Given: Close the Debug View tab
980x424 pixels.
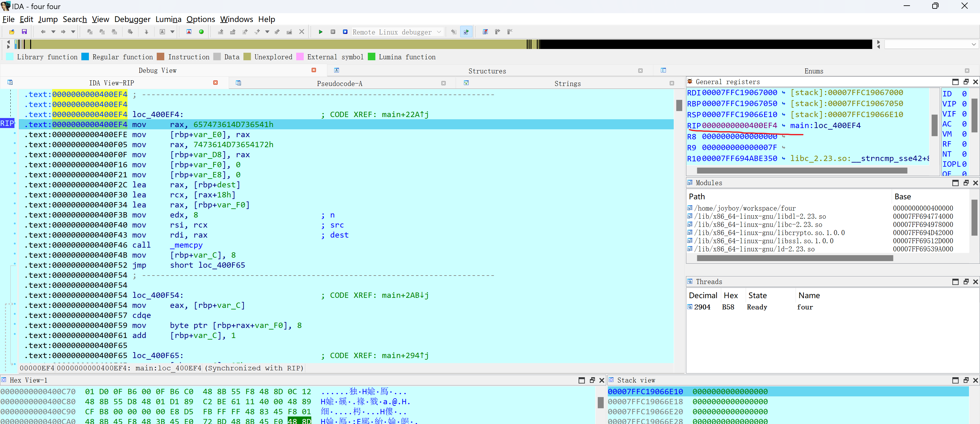Looking at the screenshot, I should coord(314,70).
